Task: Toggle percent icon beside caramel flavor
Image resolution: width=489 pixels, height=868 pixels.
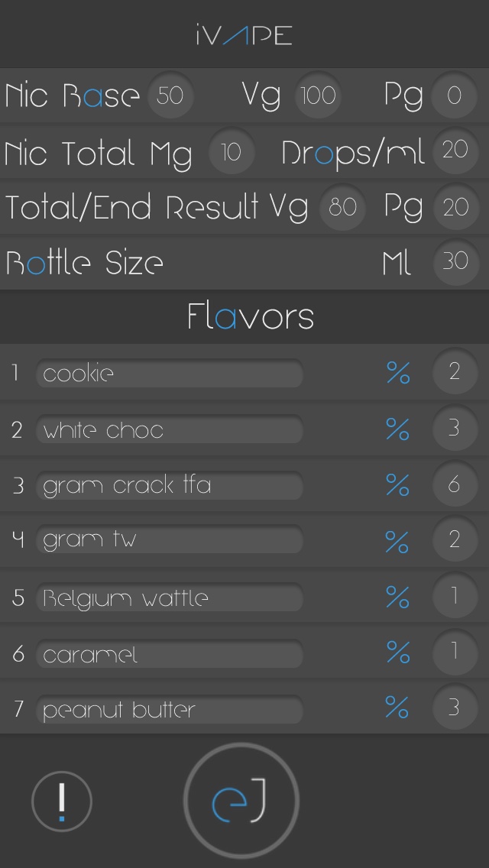Action: [397, 653]
